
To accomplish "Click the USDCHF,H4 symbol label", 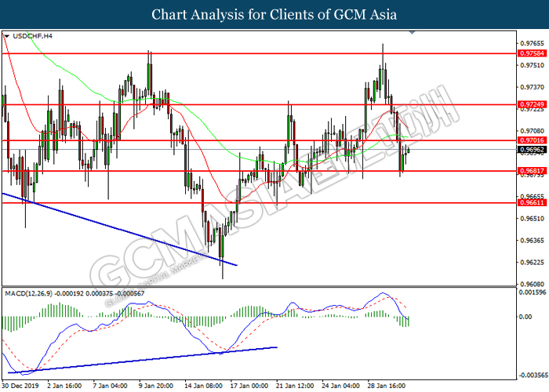I will tap(32, 36).
